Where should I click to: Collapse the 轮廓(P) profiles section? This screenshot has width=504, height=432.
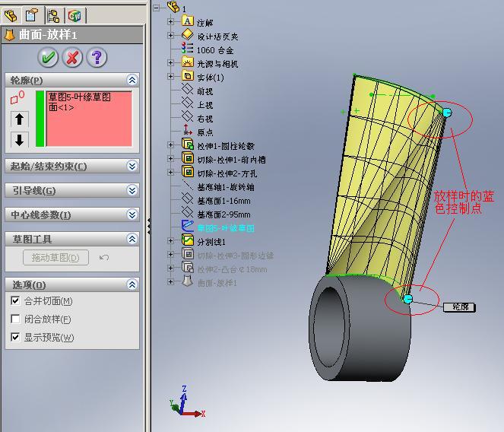pos(132,80)
